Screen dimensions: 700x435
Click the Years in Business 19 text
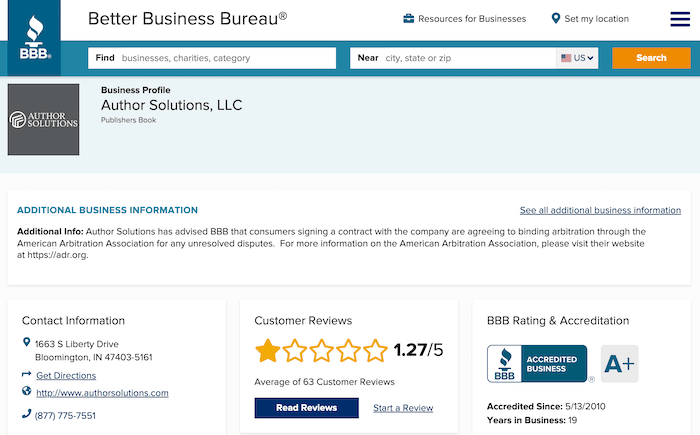pos(532,420)
